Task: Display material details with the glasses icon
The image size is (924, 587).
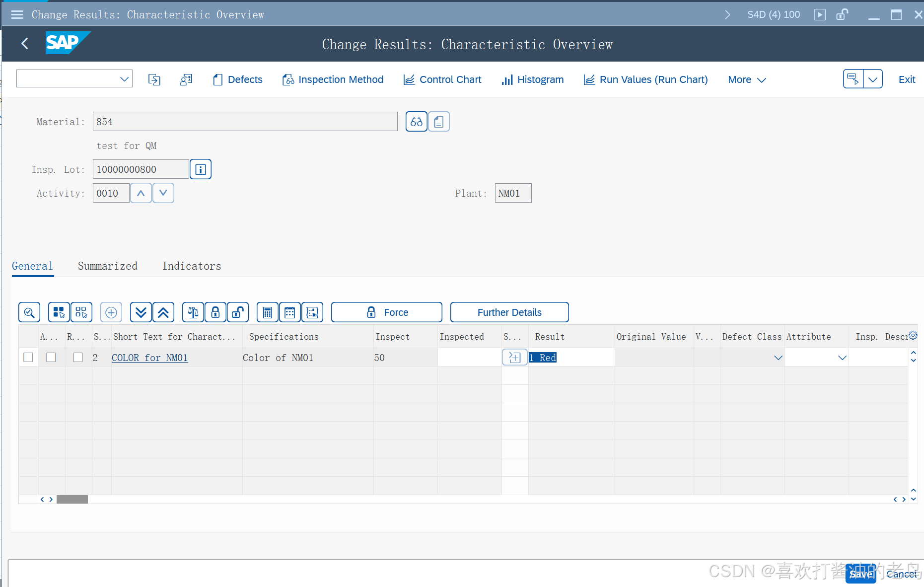Action: point(416,121)
